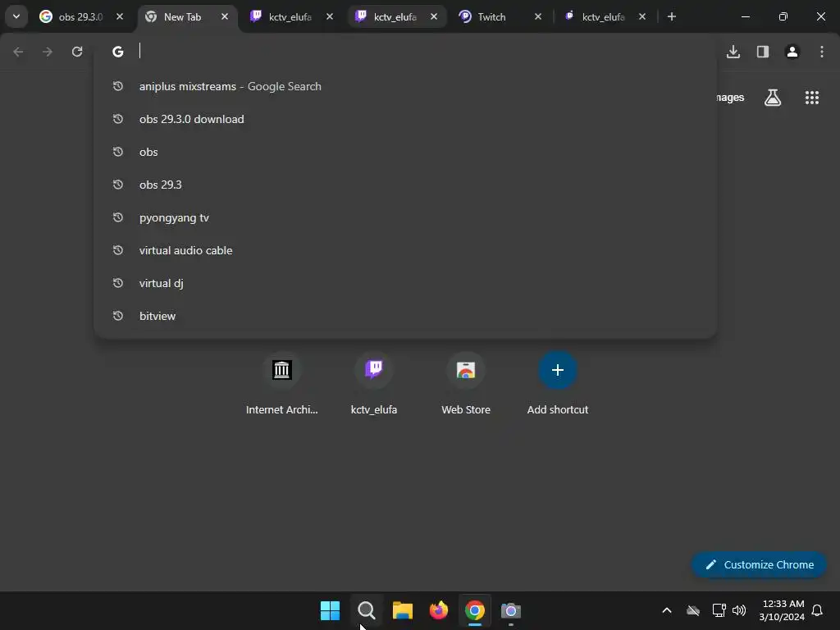This screenshot has width=840, height=630.
Task: Launch Firefox from the taskbar
Action: [439, 610]
